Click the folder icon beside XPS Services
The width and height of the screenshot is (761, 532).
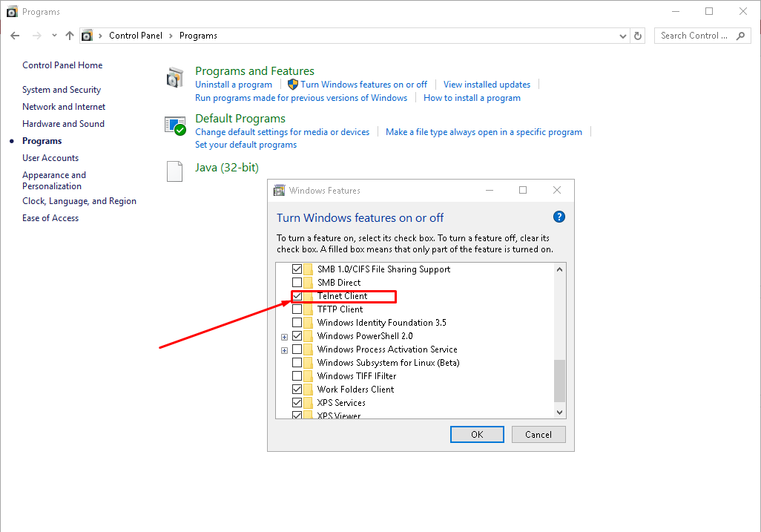point(309,402)
